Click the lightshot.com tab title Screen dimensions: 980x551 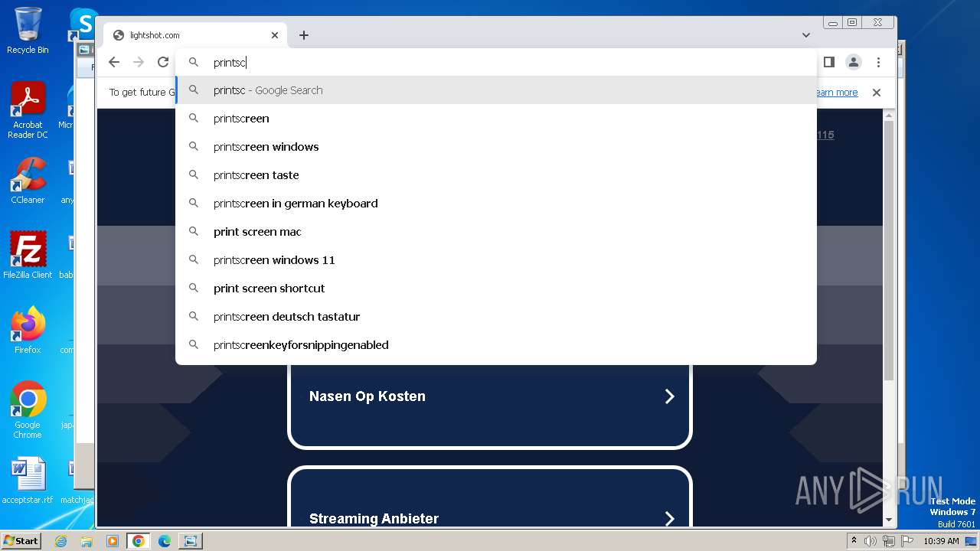pyautogui.click(x=155, y=35)
